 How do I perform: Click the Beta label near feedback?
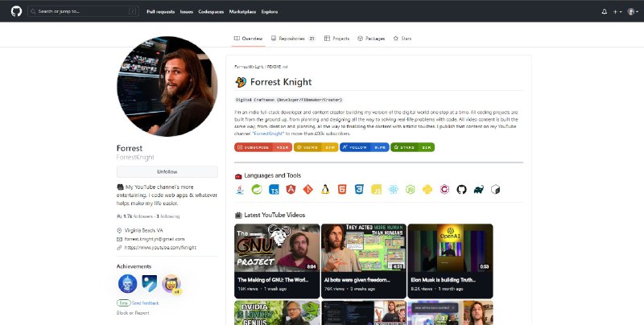click(x=124, y=303)
